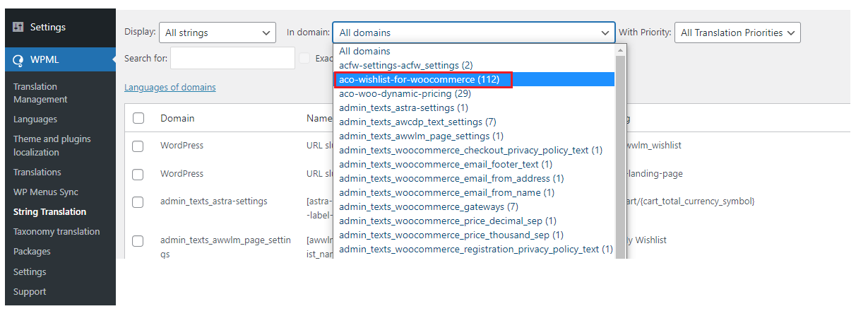Pick admin_texts_woocommerce_checkout_privacy_policy_text option
Viewport: 868px width, 316px height.
474,150
